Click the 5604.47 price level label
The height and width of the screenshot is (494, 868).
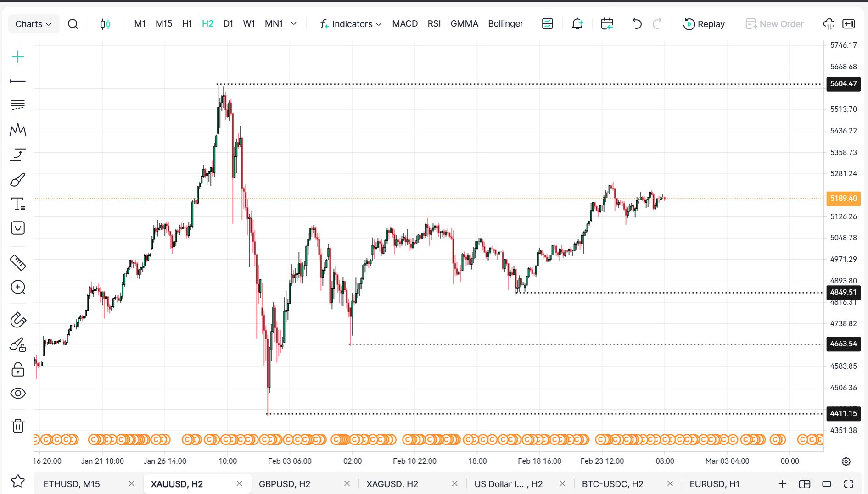point(843,84)
